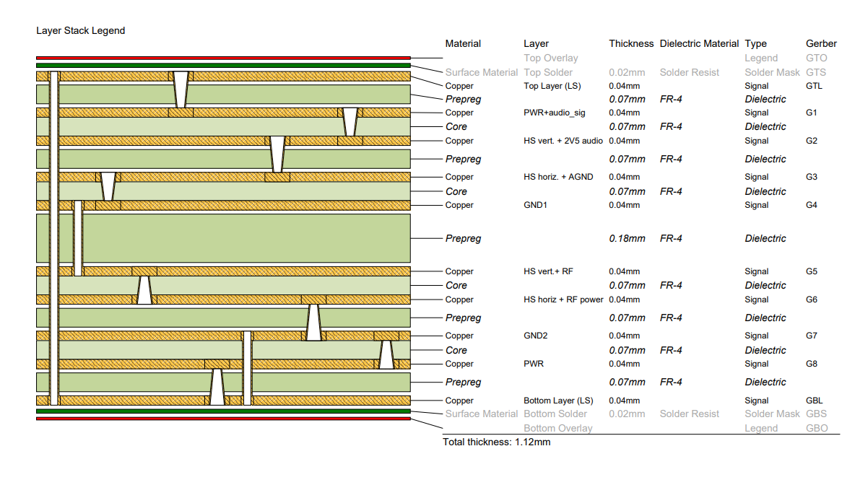Viewport: 868px width, 485px height.
Task: Select the Material column header
Action: (x=463, y=44)
